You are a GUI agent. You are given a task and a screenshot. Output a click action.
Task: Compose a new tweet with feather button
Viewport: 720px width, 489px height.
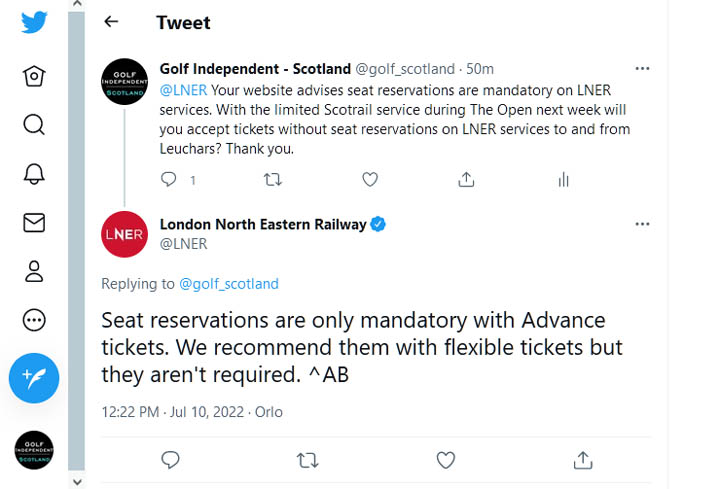(34, 378)
